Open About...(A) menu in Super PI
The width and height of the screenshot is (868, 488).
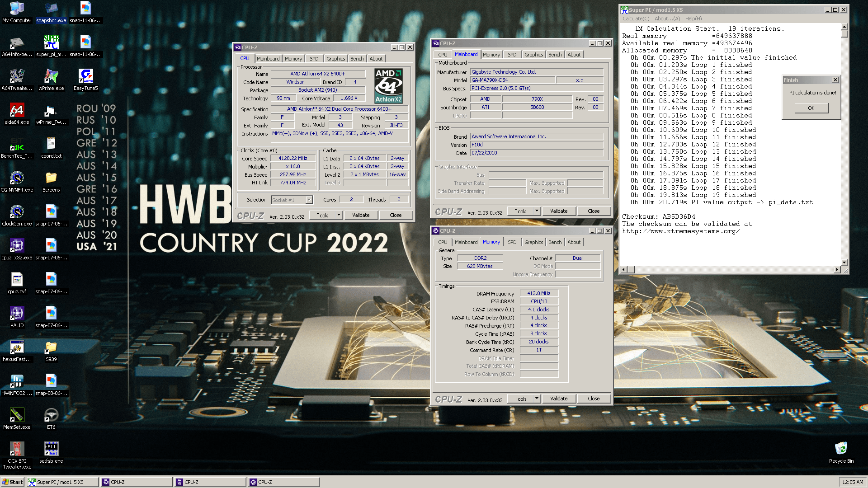point(667,19)
